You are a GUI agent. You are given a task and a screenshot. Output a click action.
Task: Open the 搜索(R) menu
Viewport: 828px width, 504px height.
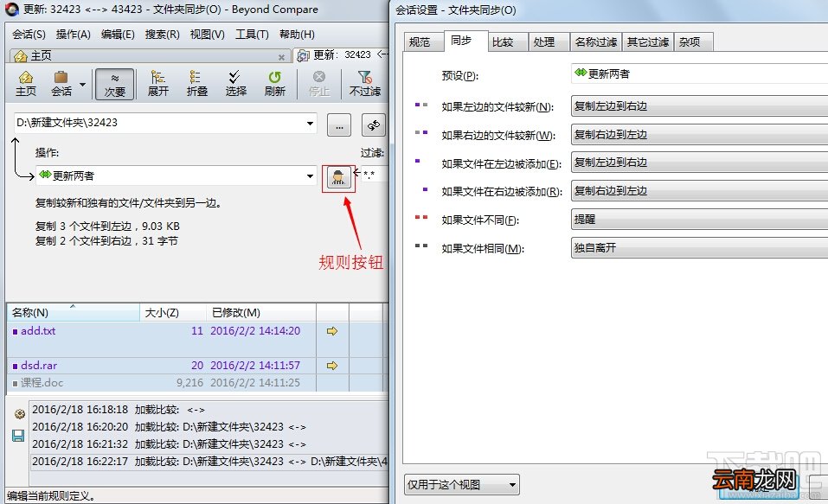point(162,35)
